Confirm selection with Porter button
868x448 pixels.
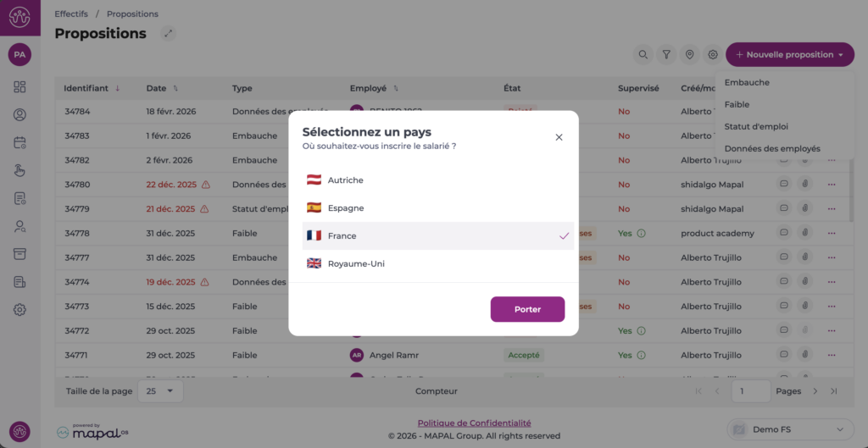527,309
